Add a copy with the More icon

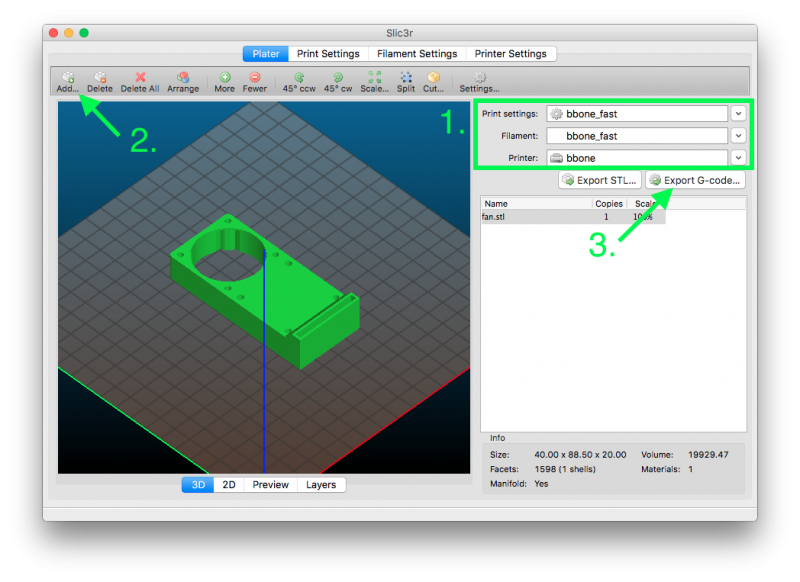225,77
